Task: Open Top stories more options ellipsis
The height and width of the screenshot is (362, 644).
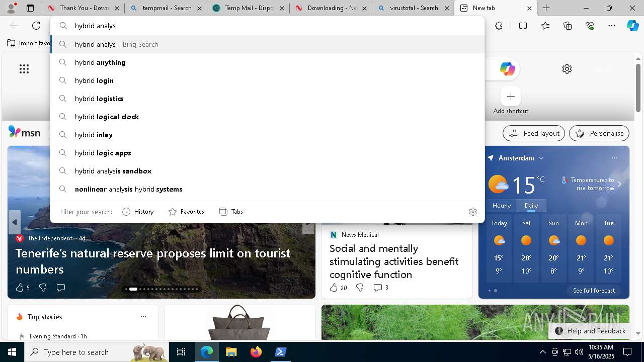Action: 143,317
